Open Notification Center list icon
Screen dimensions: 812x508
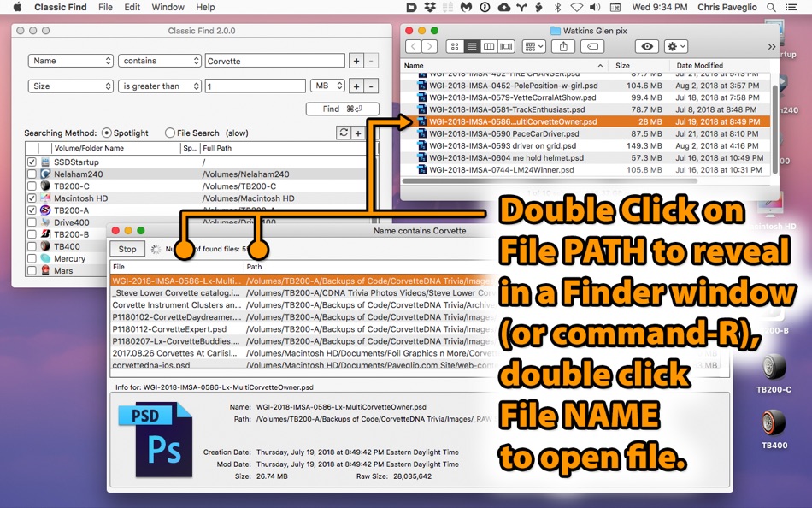click(x=791, y=7)
